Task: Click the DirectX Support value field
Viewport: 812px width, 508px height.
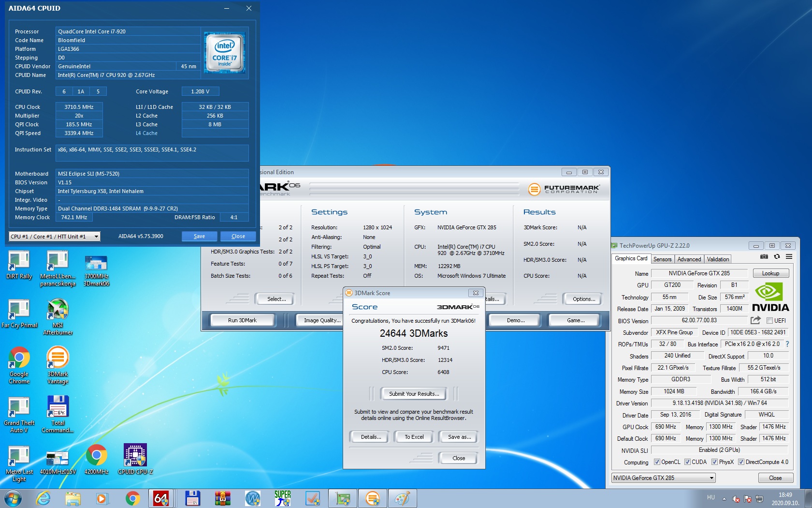Action: [x=768, y=356]
